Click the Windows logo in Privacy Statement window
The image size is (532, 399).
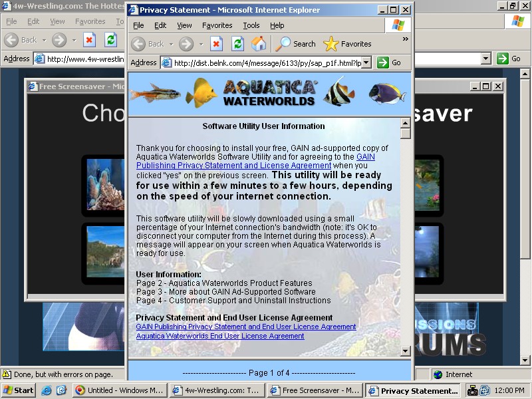(398, 25)
